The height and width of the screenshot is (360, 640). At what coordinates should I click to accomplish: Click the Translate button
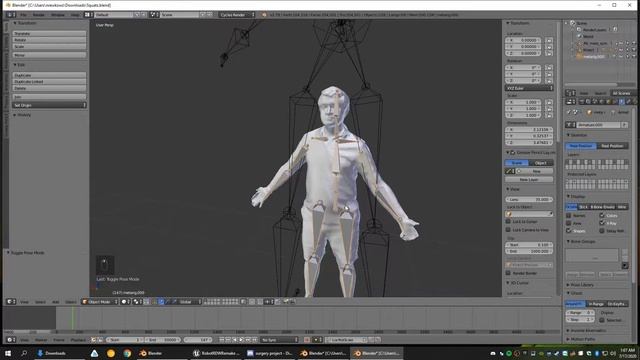tap(49, 33)
